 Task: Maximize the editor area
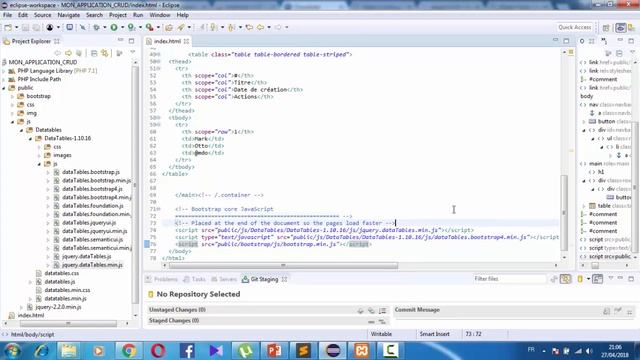click(566, 41)
